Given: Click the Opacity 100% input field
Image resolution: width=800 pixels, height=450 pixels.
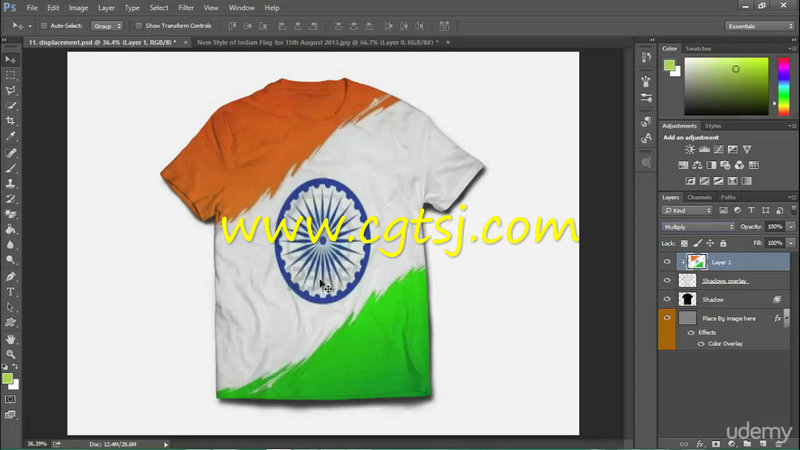Looking at the screenshot, I should (x=775, y=227).
